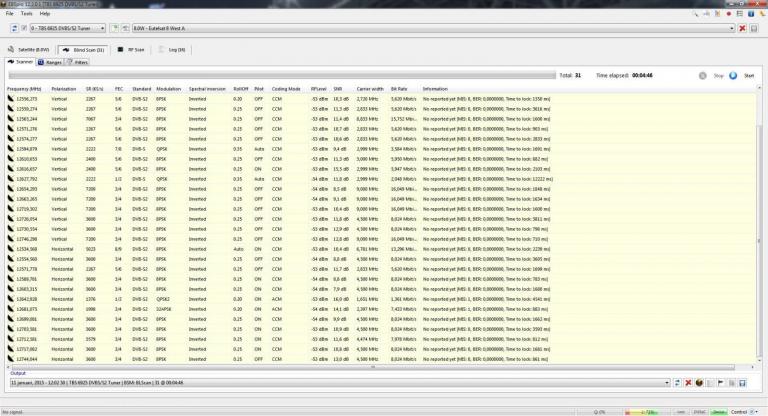Click the save icon at Output bar's right end
This screenshot has height=416, width=768.
coord(742,382)
